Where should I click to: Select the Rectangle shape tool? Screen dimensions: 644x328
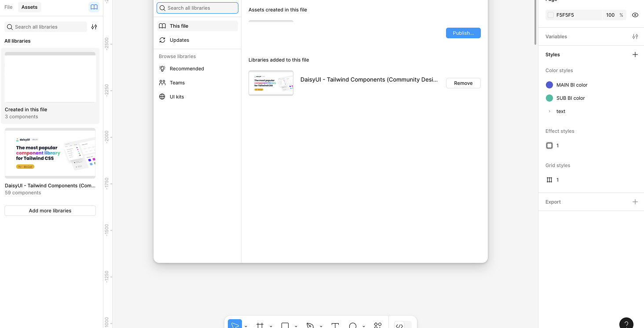tap(285, 325)
